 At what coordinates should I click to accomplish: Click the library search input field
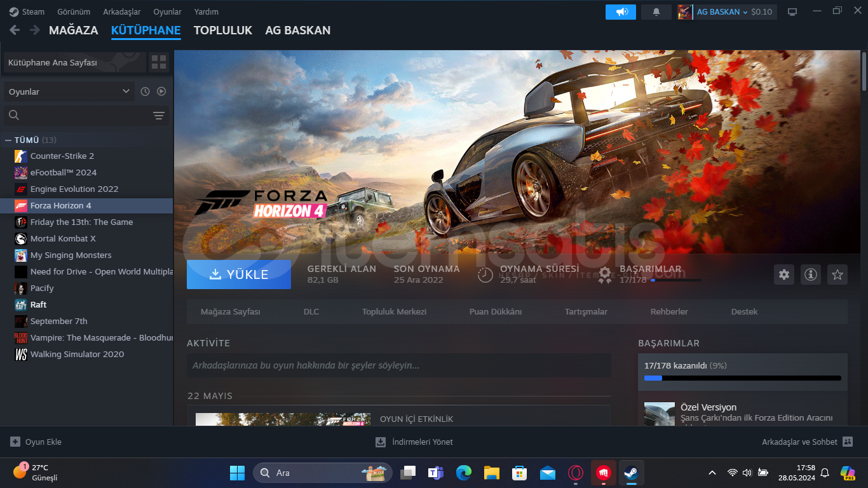click(x=86, y=116)
